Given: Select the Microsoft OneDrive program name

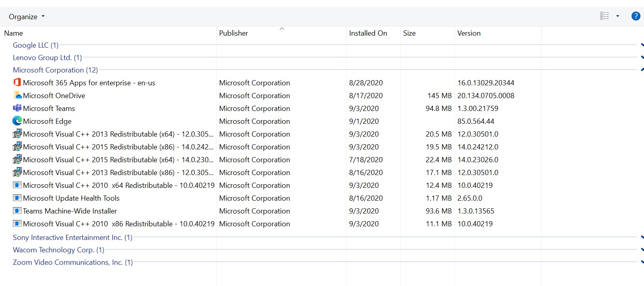Looking at the screenshot, I should pos(54,96).
